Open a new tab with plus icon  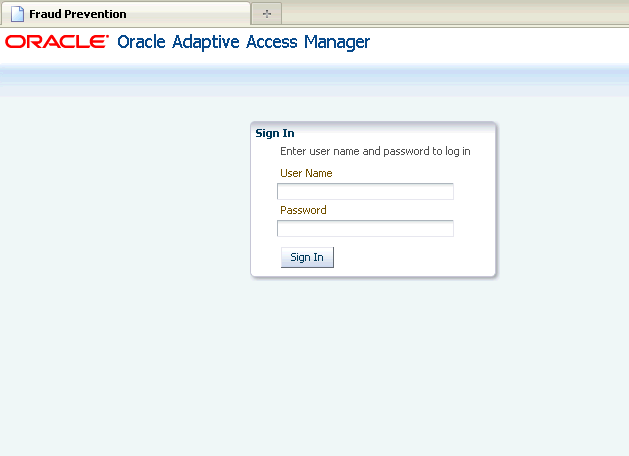click(x=267, y=14)
